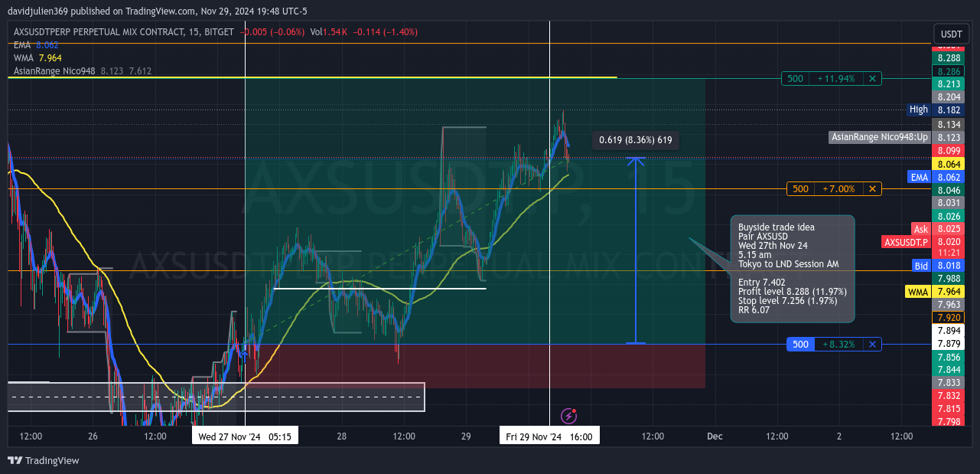980x474 pixels.
Task: Click the Dec label on time axis
Action: 715,436
